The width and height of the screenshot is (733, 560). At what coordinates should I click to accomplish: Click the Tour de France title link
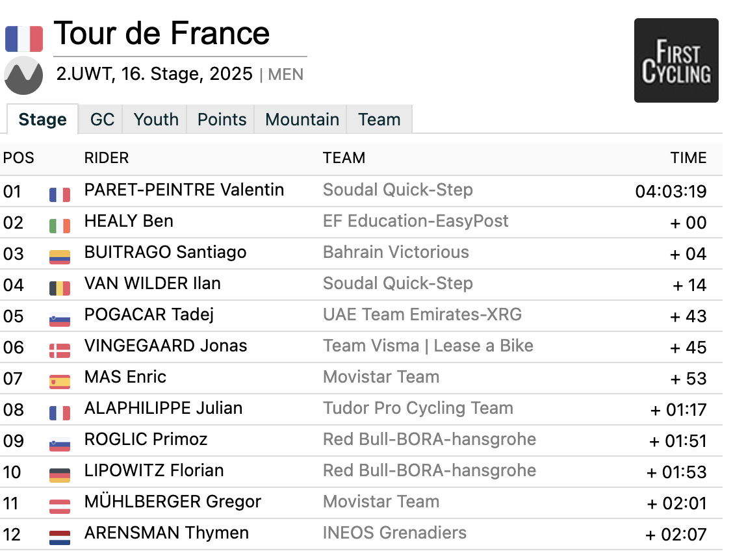[162, 33]
